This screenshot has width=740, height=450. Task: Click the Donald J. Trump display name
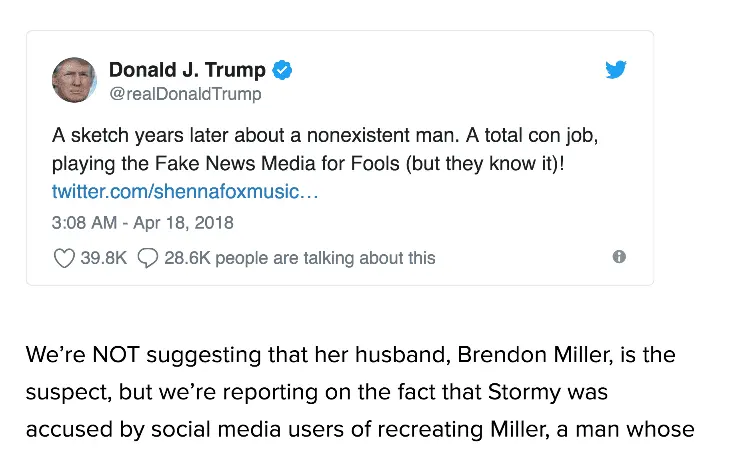[187, 70]
